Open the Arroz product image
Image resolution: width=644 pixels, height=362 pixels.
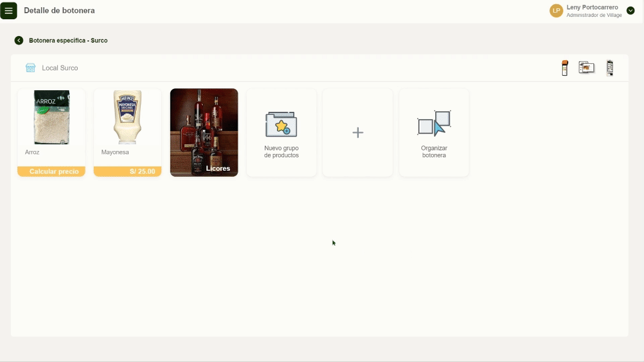(51, 117)
